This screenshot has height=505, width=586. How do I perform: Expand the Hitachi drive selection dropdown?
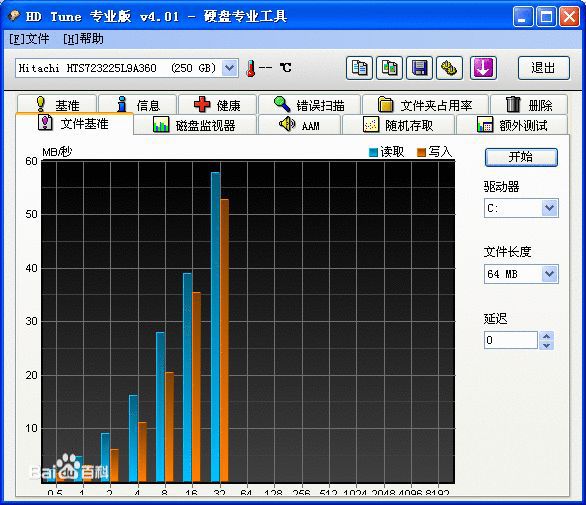(x=229, y=68)
